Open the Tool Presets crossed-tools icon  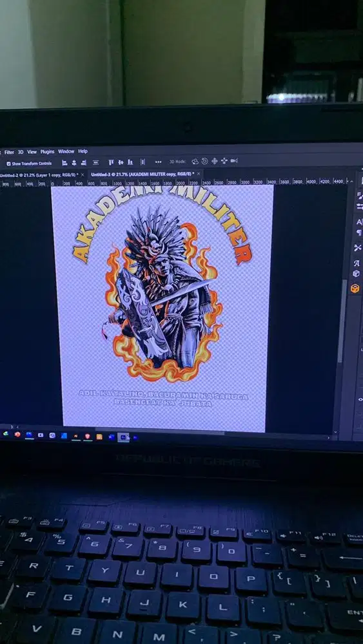point(357,248)
